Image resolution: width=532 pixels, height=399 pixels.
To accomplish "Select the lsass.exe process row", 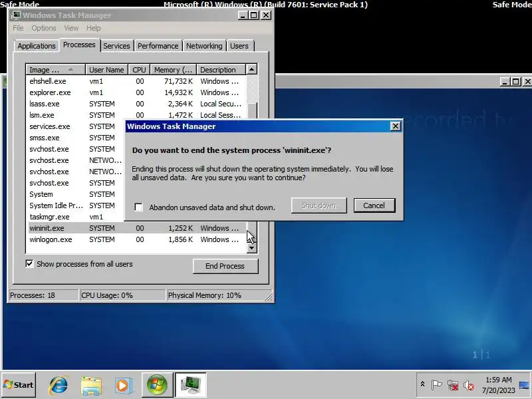I will tap(137, 104).
